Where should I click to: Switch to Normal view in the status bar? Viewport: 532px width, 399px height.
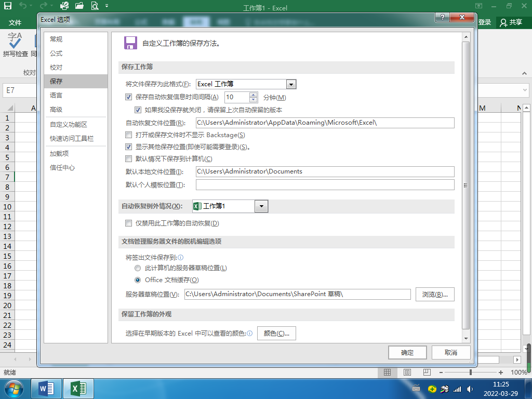(x=387, y=372)
